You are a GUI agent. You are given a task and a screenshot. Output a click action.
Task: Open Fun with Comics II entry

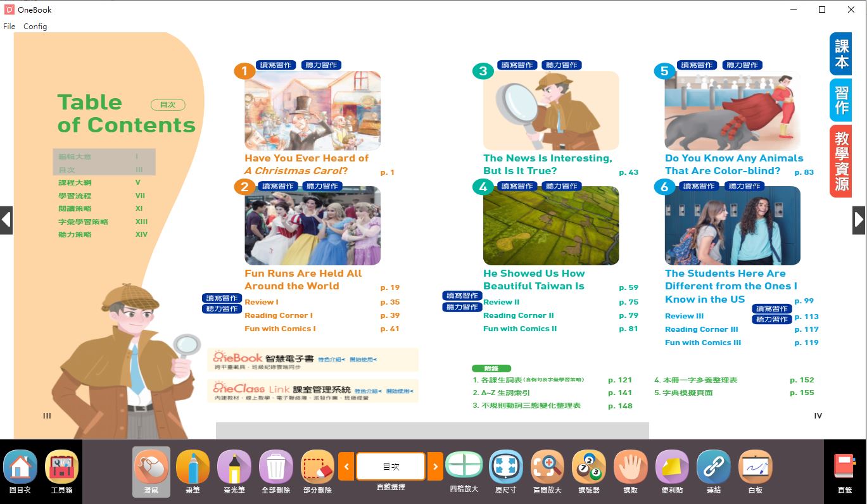520,329
